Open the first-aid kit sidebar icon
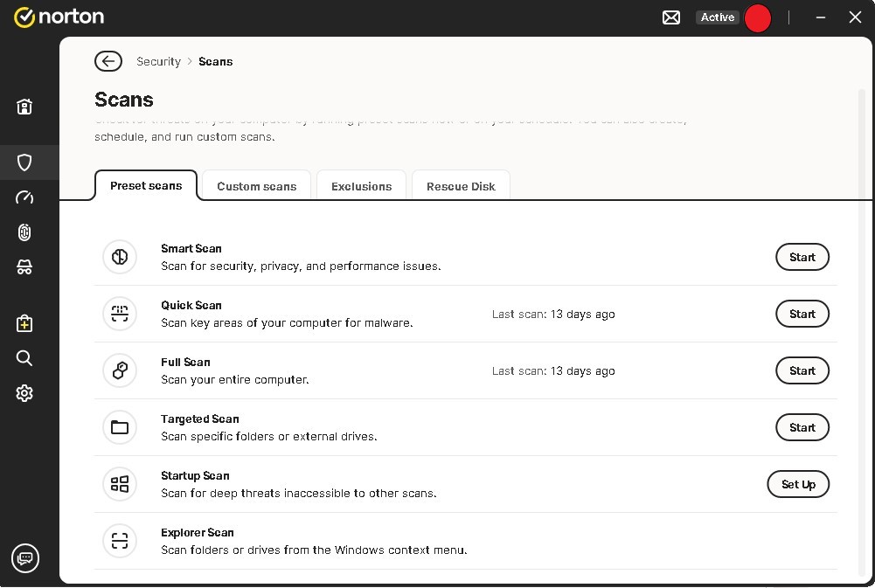The height and width of the screenshot is (588, 875). coord(24,323)
